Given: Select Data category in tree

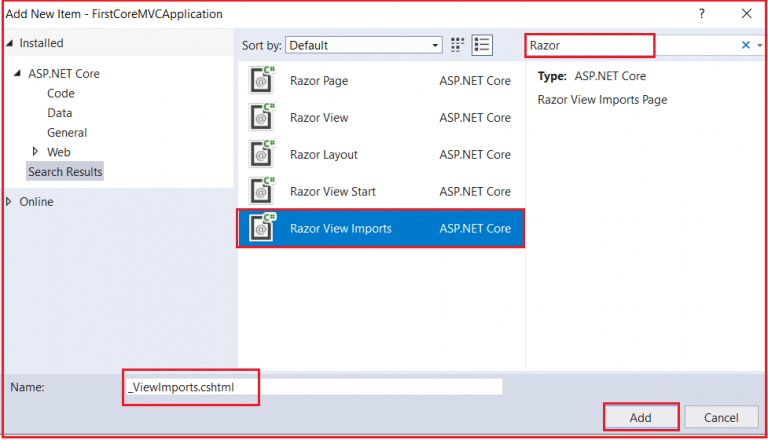Looking at the screenshot, I should (x=60, y=113).
